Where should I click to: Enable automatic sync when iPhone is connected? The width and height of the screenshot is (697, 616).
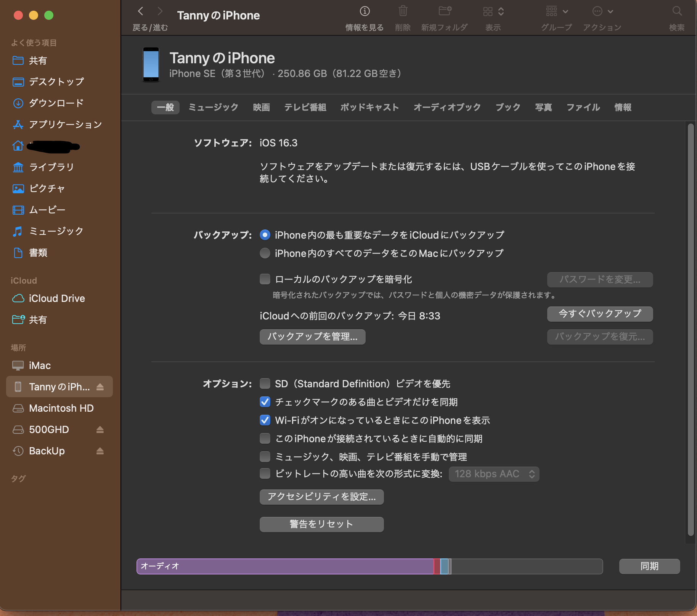click(x=265, y=438)
